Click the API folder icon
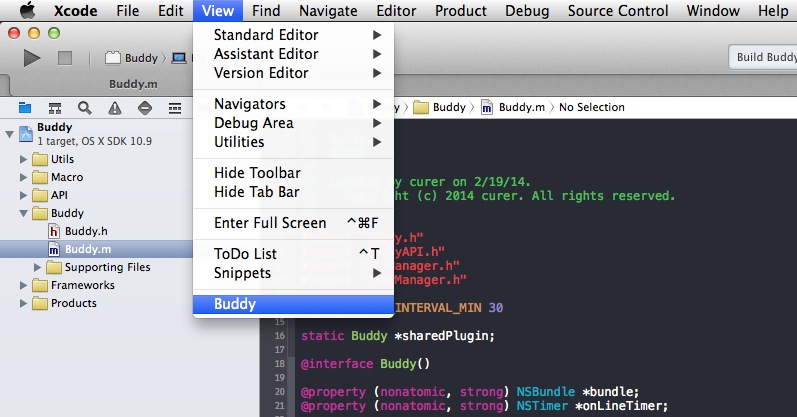The image size is (797, 417). (40, 195)
